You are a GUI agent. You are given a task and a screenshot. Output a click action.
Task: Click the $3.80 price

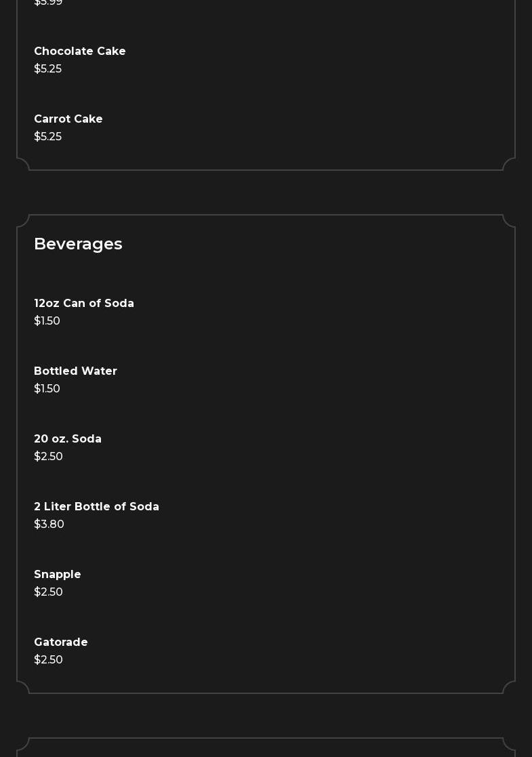(x=49, y=525)
